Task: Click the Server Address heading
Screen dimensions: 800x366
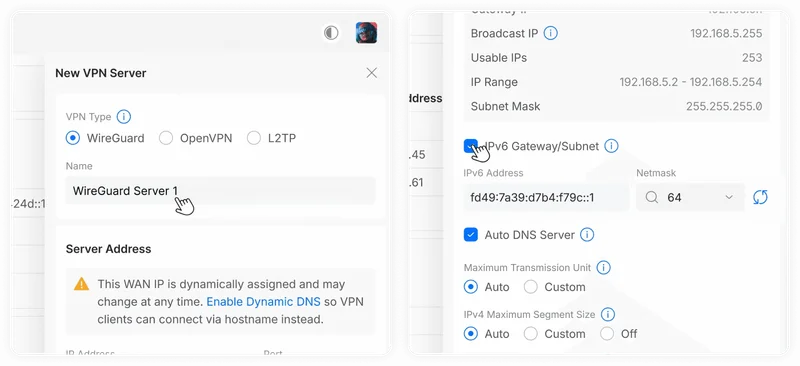Action: click(108, 249)
